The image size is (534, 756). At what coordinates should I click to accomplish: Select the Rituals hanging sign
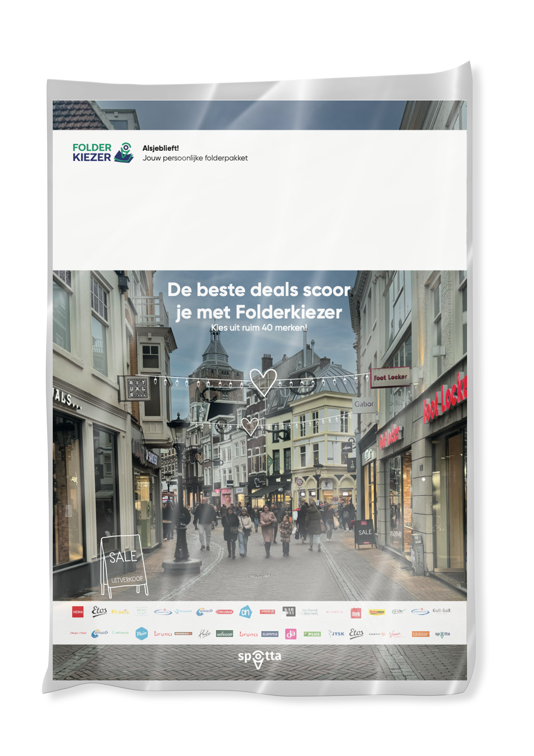(137, 388)
